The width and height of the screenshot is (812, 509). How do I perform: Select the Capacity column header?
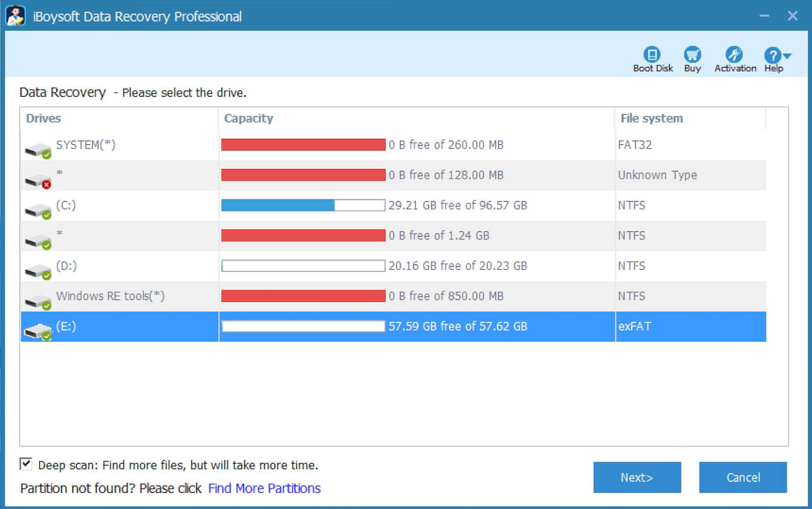click(249, 118)
